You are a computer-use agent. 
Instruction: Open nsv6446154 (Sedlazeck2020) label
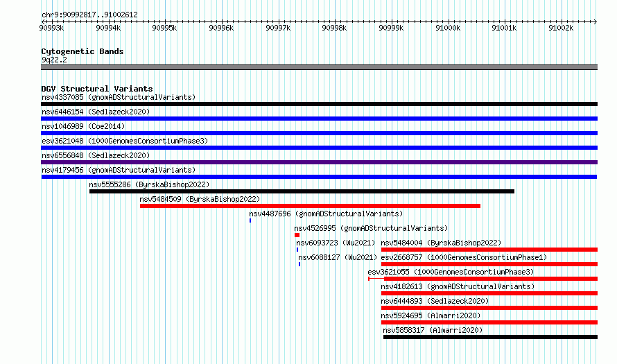pyautogui.click(x=96, y=112)
